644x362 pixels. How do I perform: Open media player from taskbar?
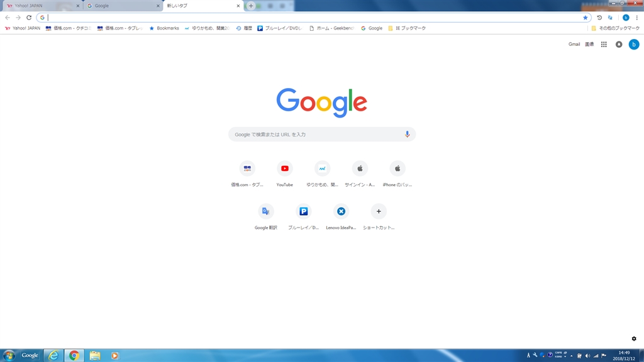click(114, 356)
